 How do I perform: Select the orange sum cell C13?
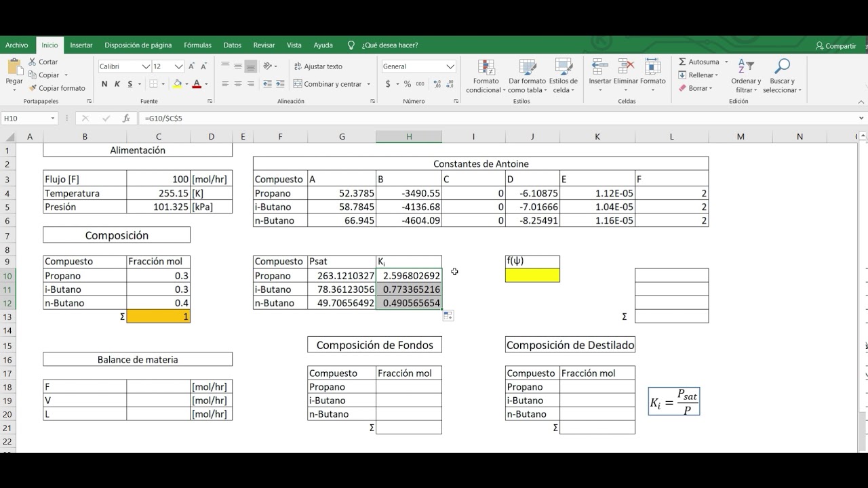(158, 316)
